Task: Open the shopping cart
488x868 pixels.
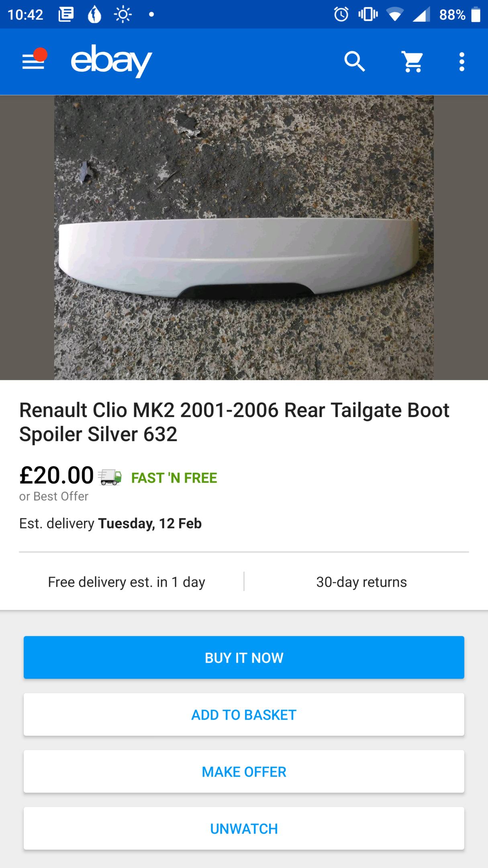Action: 412,61
